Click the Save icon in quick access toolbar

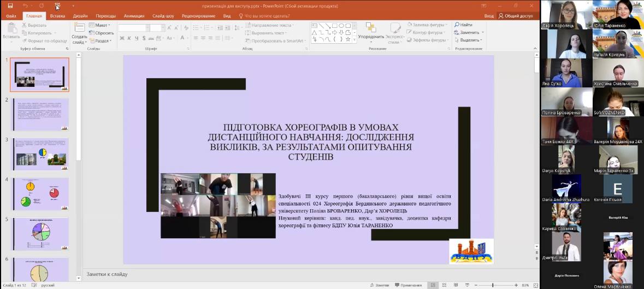tap(10, 5)
